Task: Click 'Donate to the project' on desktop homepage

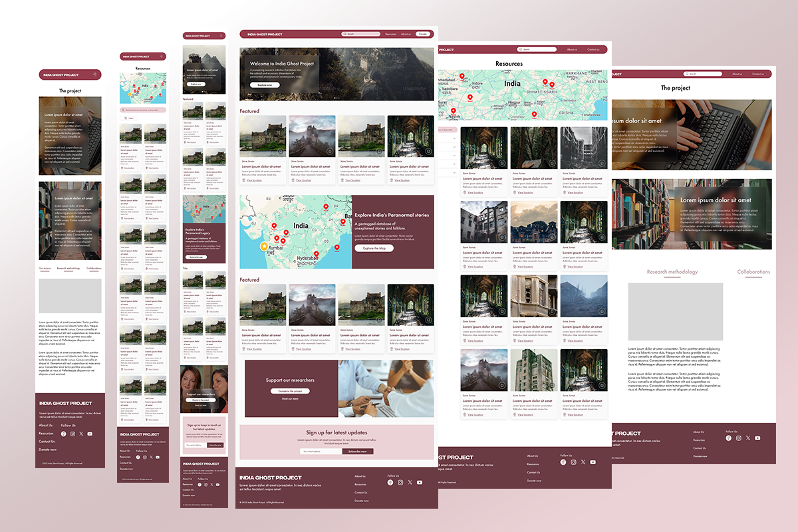Action: (x=290, y=391)
